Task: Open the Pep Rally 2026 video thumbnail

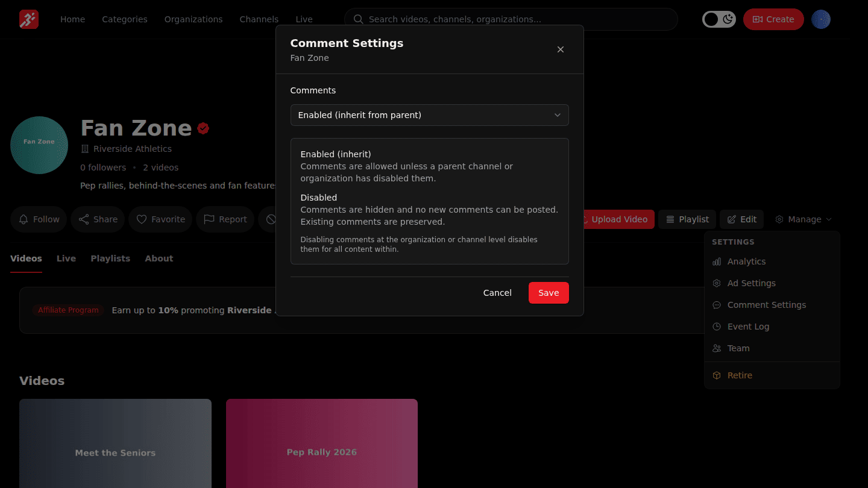Action: [x=322, y=443]
